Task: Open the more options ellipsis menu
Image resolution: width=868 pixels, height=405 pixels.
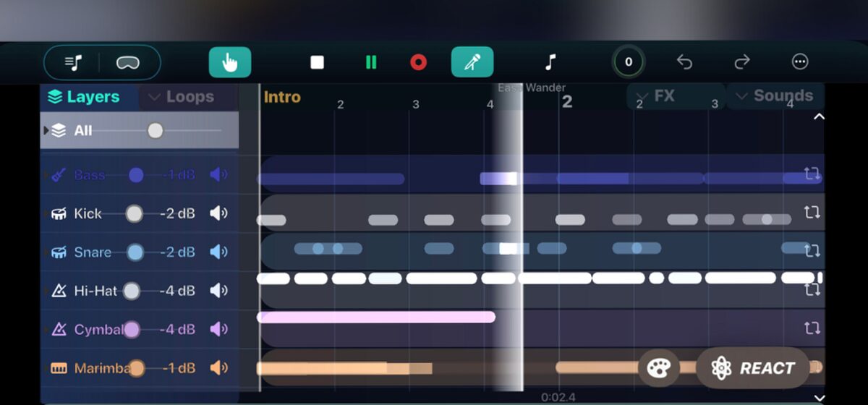Action: pos(800,62)
